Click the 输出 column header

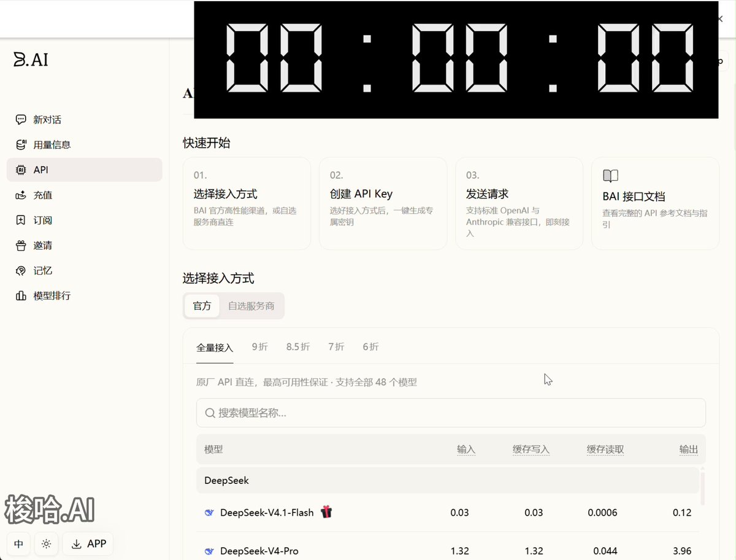click(x=689, y=450)
